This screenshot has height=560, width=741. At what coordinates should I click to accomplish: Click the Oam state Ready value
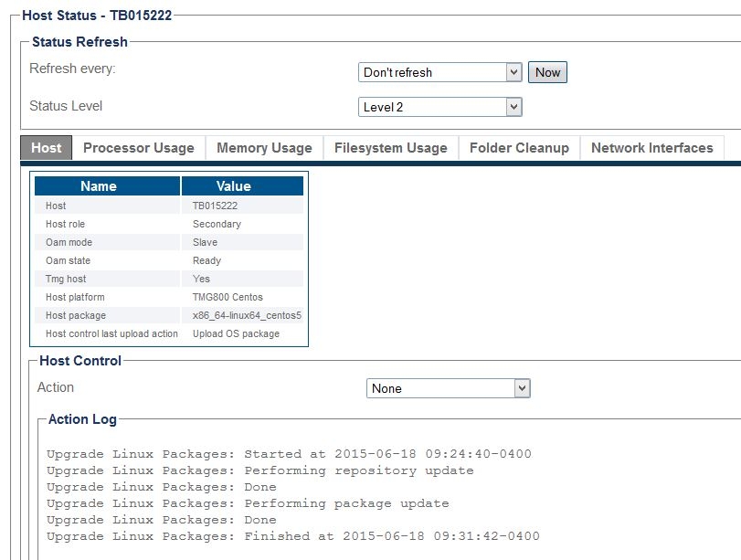click(206, 261)
